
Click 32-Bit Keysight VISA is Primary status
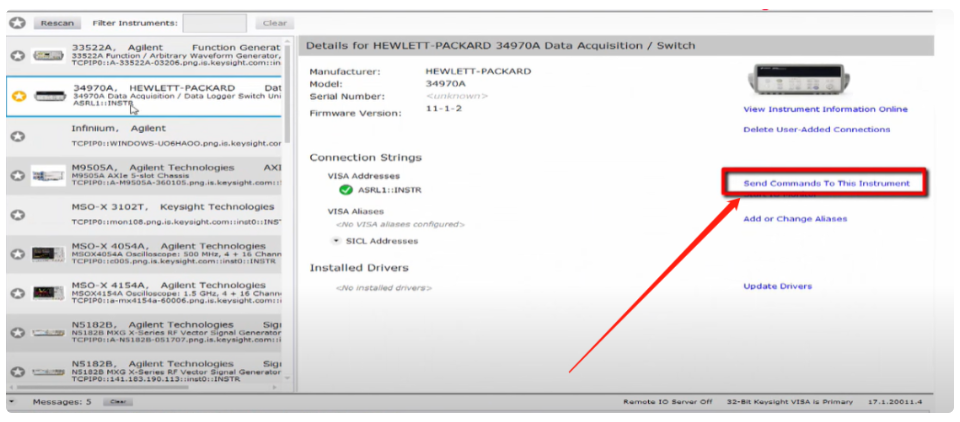pos(789,402)
